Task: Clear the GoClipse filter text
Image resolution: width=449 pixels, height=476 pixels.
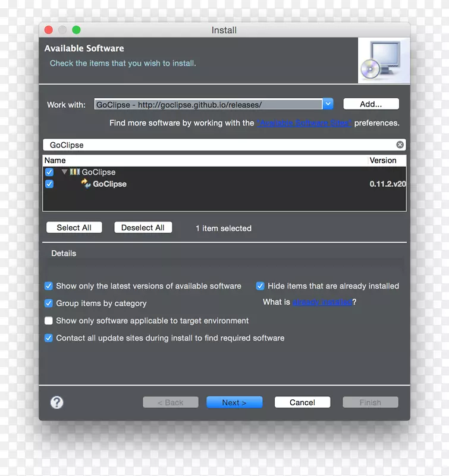Action: click(400, 145)
